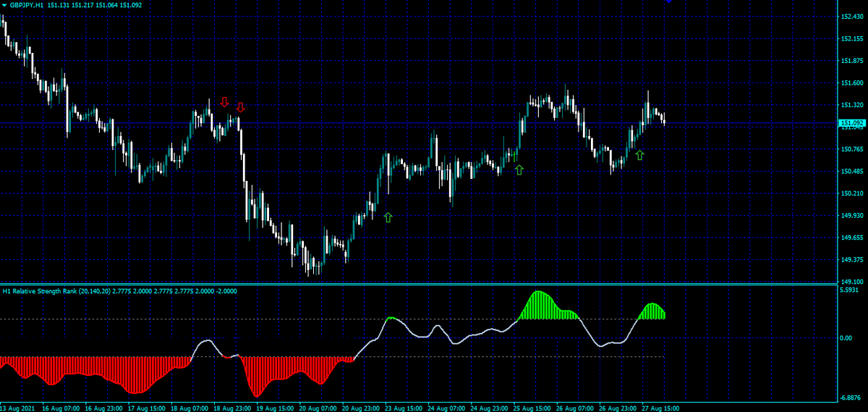Image resolution: width=868 pixels, height=412 pixels.
Task: Click the 20 Aug 07:00 time label
Action: tap(319, 408)
